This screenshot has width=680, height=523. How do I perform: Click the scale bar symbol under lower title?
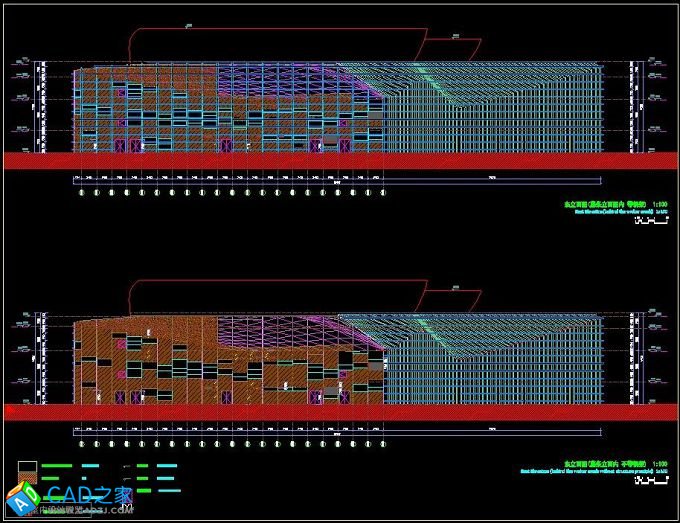[651, 480]
